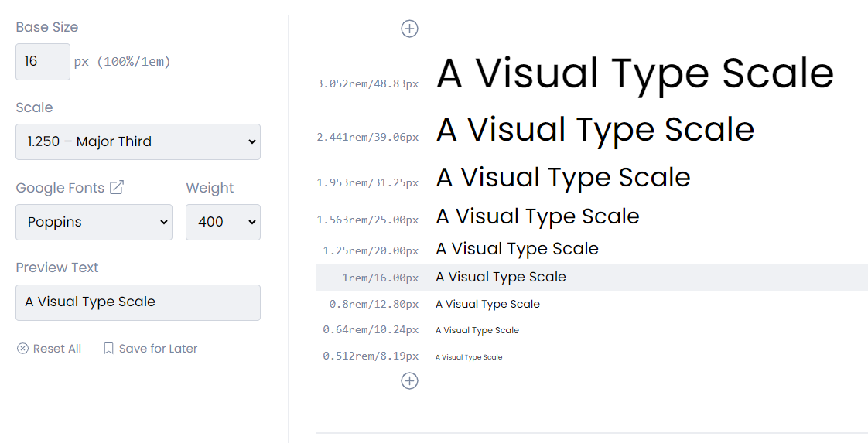Open the Google Fonts external link icon

[117, 188]
